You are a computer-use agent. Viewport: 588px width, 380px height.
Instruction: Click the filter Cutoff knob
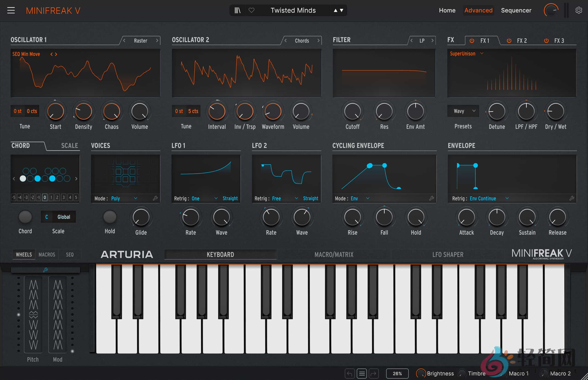[352, 112]
